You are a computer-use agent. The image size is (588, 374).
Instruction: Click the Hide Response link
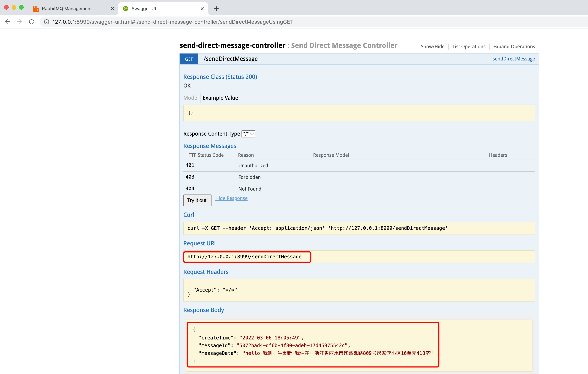coord(231,198)
